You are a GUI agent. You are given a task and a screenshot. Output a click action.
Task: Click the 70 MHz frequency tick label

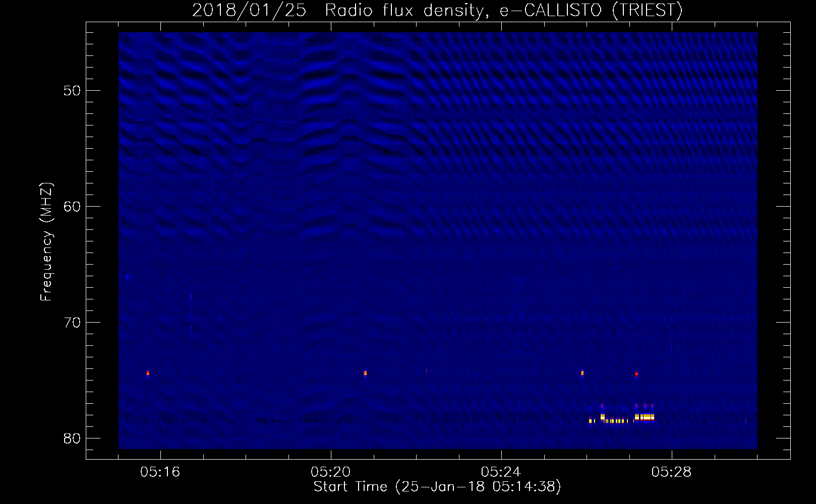(73, 323)
